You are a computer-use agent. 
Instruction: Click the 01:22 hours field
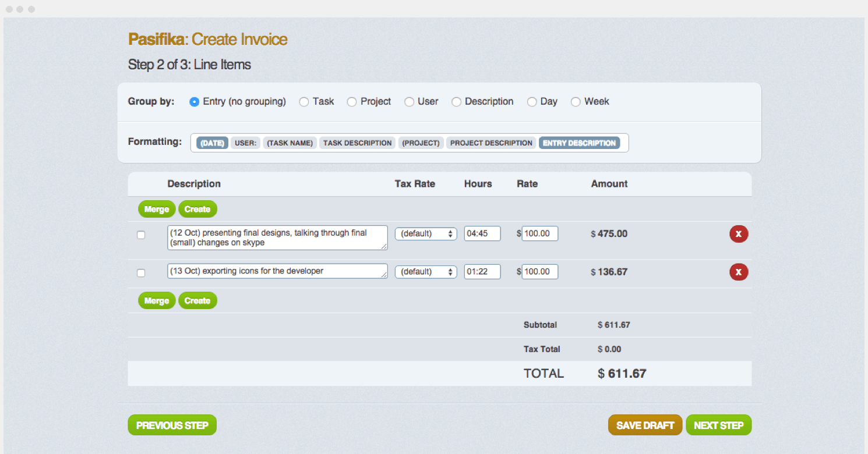(x=482, y=272)
